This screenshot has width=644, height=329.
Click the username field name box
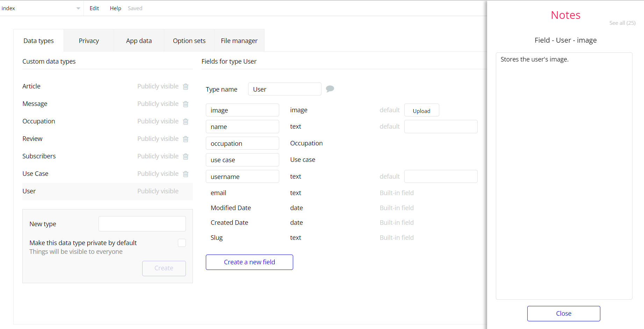click(242, 177)
